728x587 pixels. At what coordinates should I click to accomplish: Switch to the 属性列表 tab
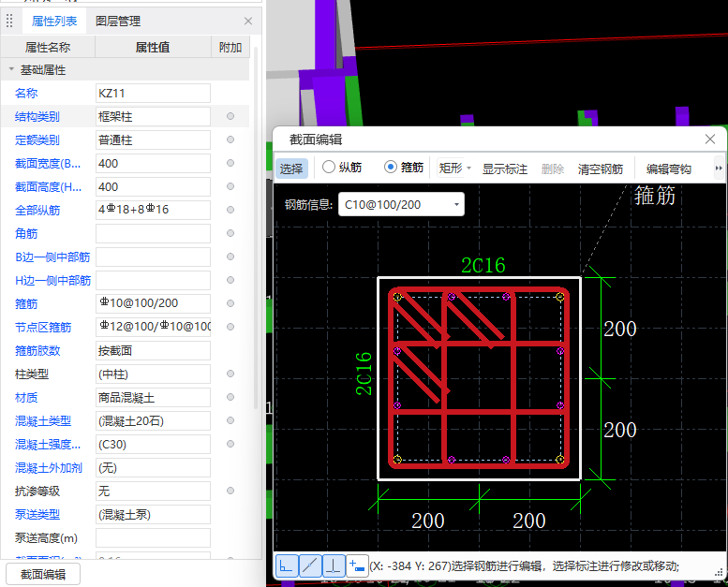pos(54,21)
